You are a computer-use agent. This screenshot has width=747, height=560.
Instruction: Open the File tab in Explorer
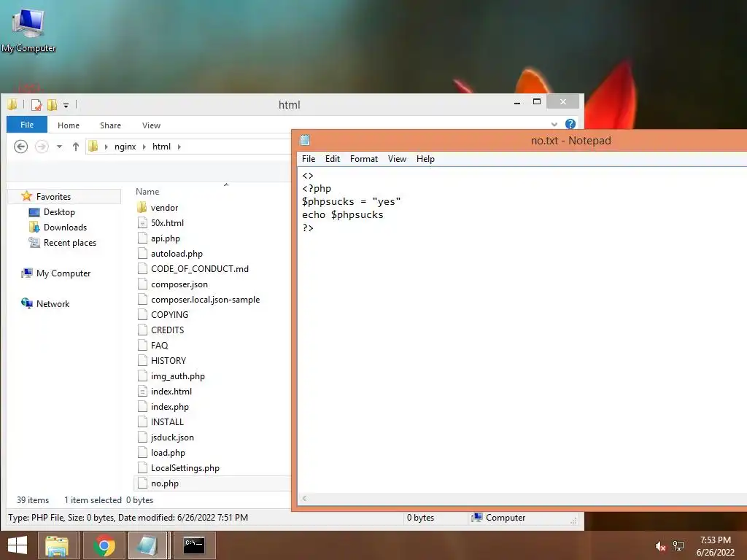tap(27, 125)
